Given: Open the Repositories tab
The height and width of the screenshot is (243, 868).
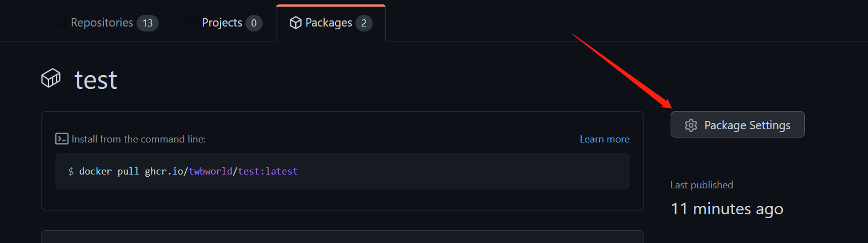Looking at the screenshot, I should [102, 23].
